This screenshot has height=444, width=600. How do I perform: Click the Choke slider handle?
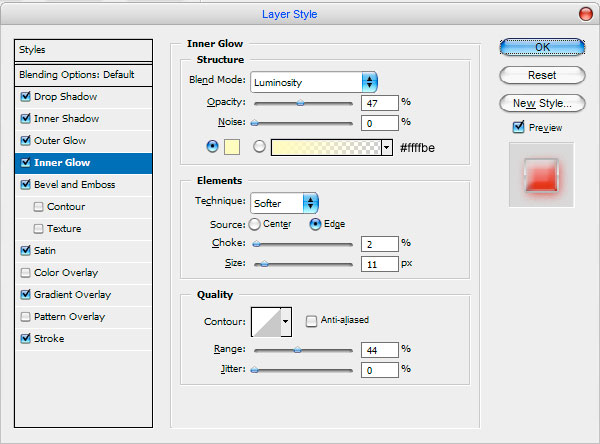[x=257, y=244]
